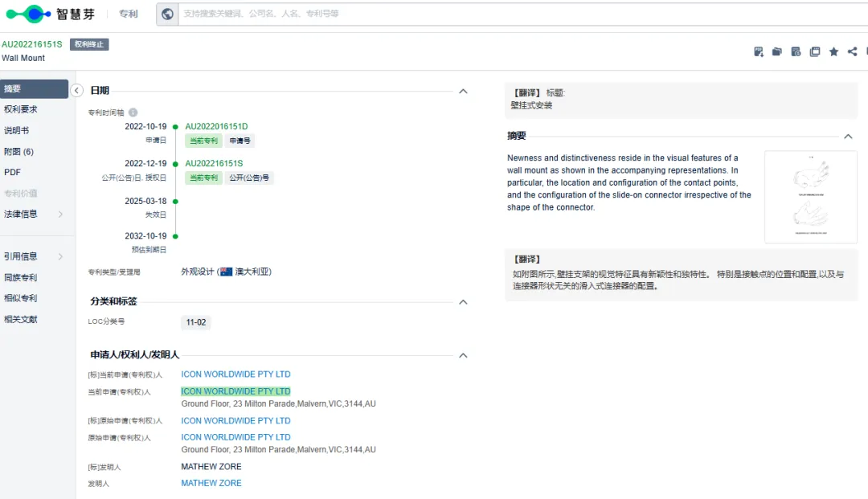Open the 原始申请(专利权)人 ICON WORLDWIDE link
868x499 pixels.
235,437
